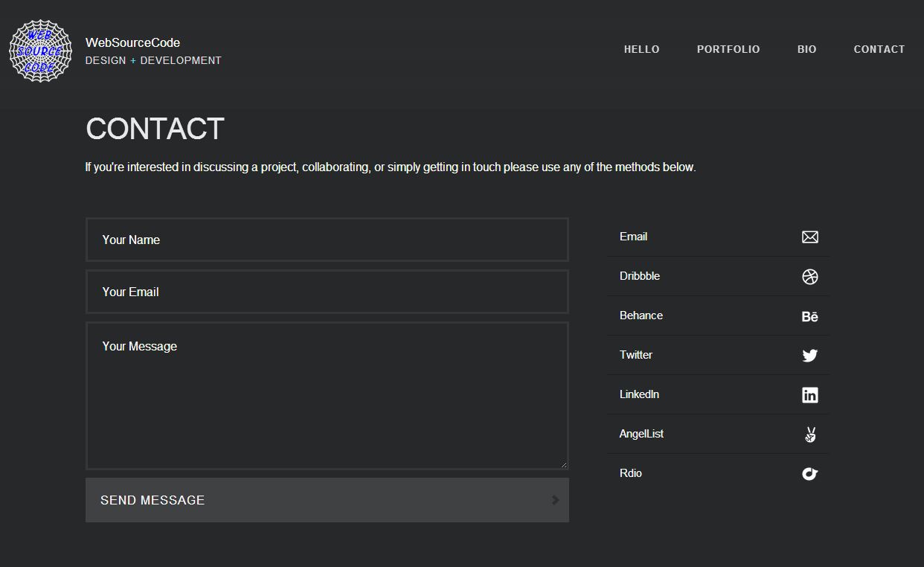Open the LinkedIn profile link
Screen dimensions: 924x567
(x=639, y=394)
